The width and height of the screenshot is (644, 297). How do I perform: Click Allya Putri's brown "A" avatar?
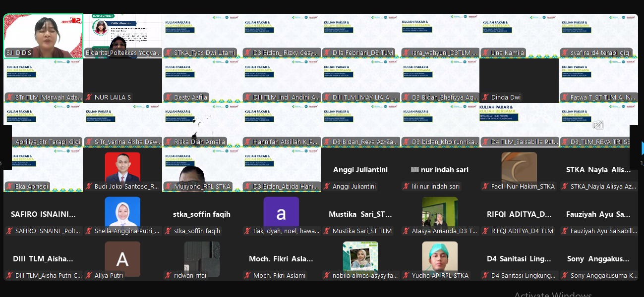[122, 259]
